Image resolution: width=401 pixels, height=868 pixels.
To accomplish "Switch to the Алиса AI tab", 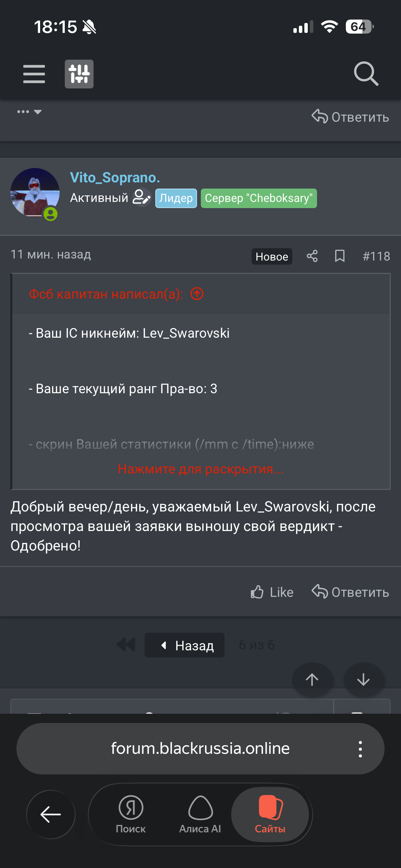I will [200, 814].
